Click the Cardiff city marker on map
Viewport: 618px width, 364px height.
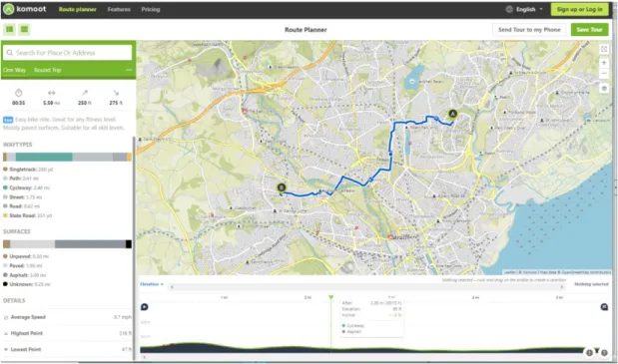coord(390,237)
